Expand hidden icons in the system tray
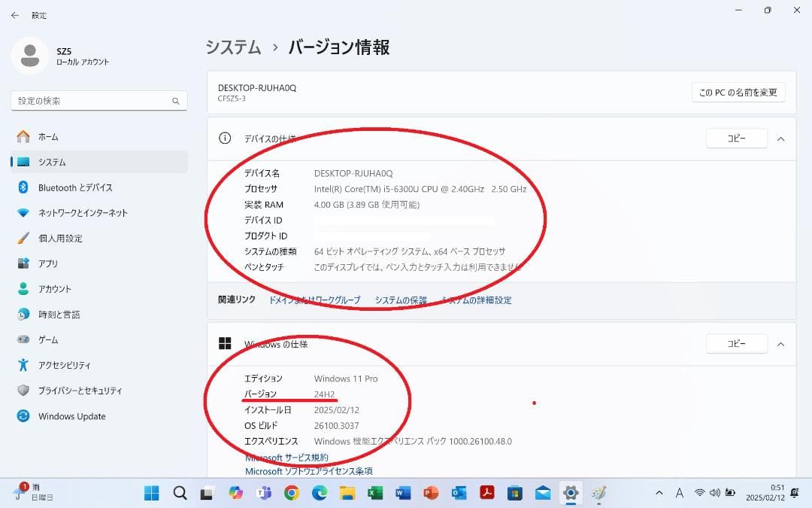 coord(659,493)
